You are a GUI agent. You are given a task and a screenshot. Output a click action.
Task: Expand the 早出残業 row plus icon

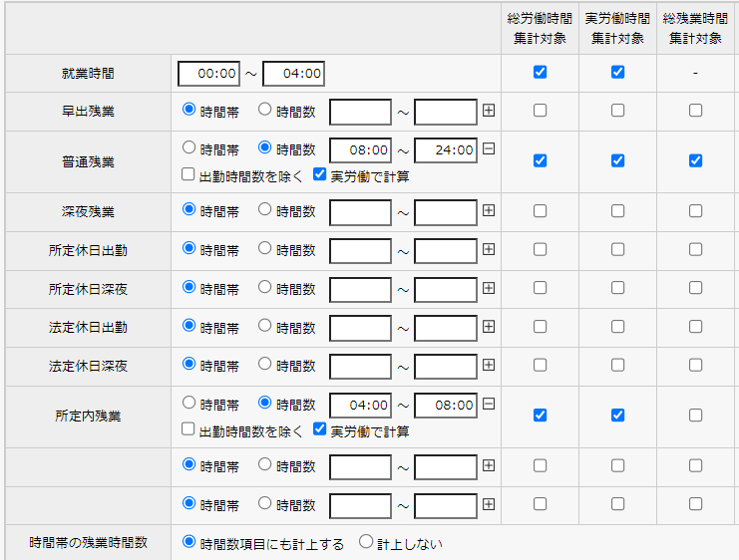489,111
